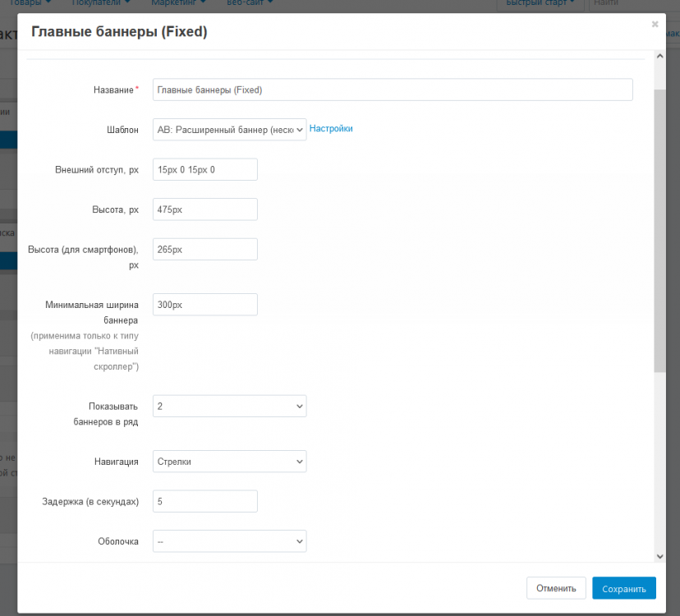Expand the Оболочка dropdown
Screen dimensions: 680x616
point(229,541)
